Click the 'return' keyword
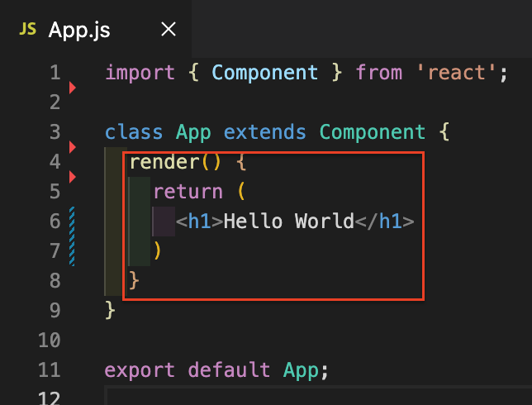The width and height of the screenshot is (532, 405). coord(188,192)
